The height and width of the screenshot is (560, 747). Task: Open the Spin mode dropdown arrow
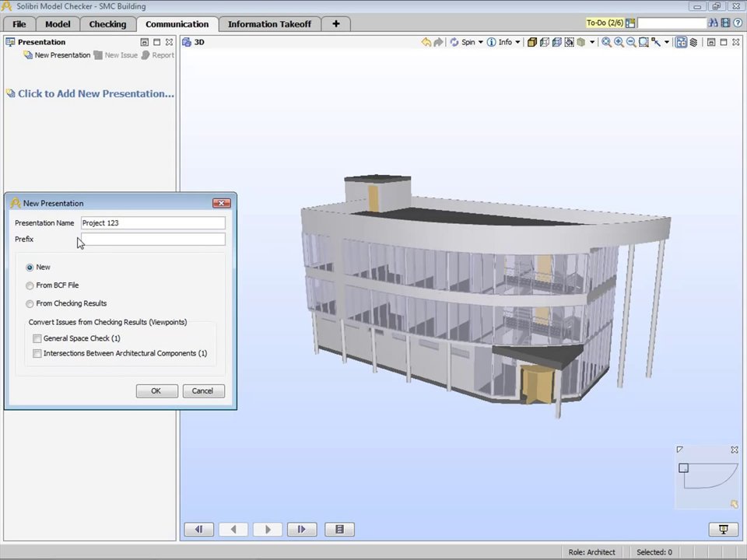point(480,42)
